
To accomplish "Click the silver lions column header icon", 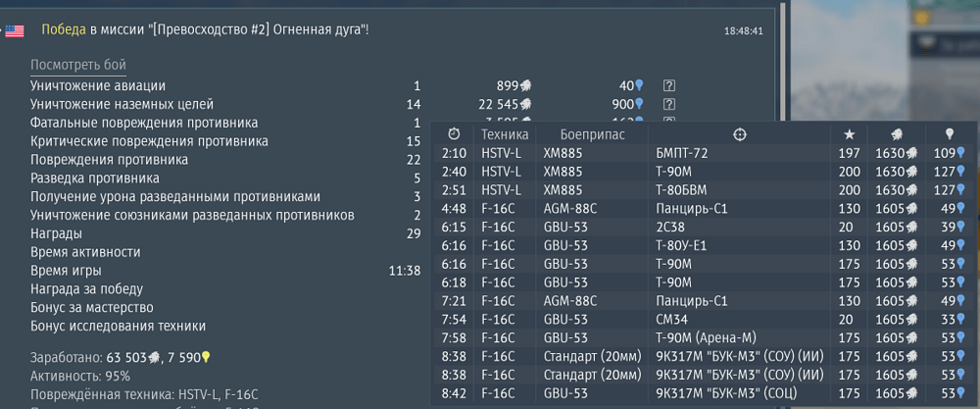I will [x=897, y=133].
